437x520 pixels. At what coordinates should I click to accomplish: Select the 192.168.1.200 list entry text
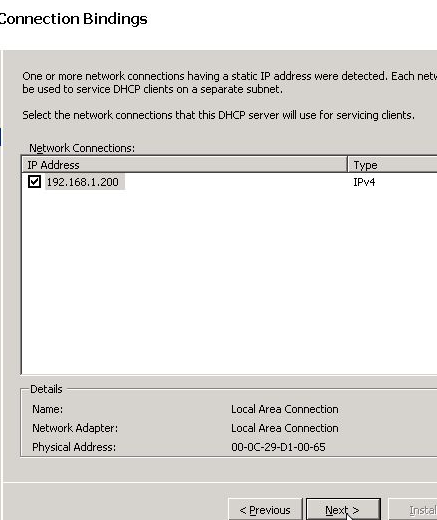click(83, 182)
